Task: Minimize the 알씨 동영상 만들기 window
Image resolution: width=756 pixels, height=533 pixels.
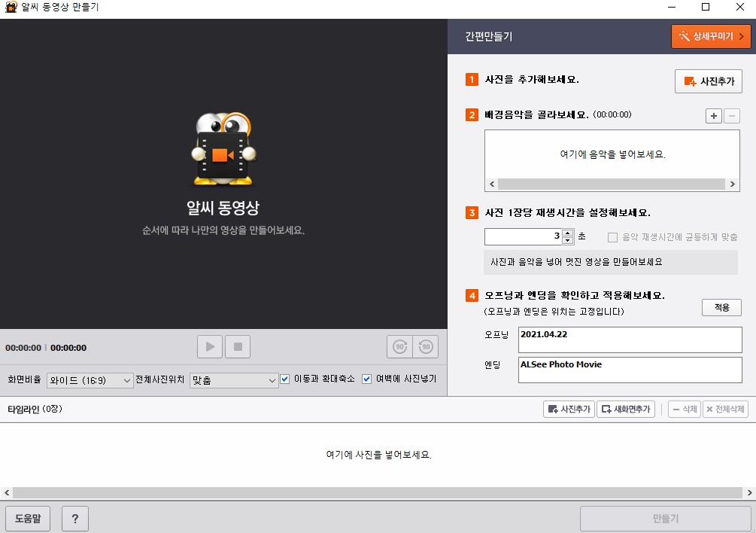Action: tap(672, 7)
